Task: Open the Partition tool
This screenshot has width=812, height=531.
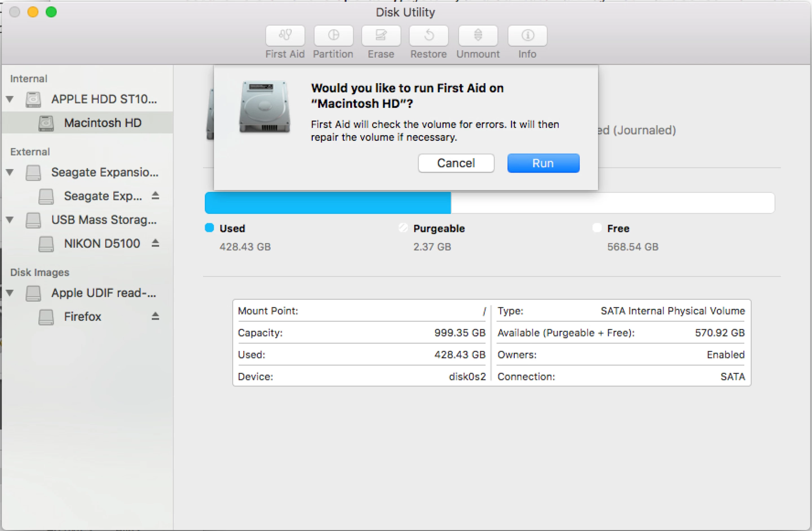Action: (333, 36)
